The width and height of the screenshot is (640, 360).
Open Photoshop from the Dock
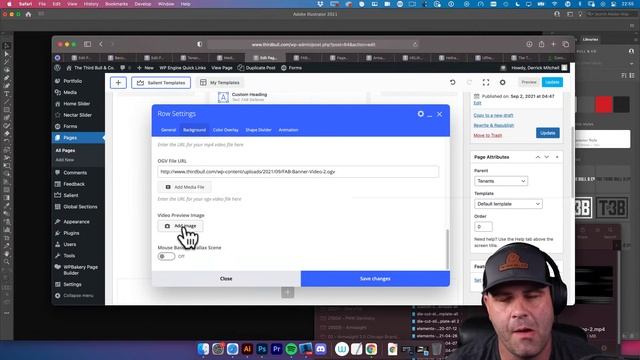coord(262,349)
